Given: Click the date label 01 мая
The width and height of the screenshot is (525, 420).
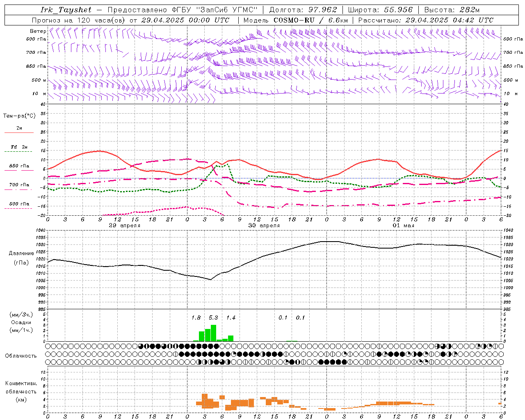Looking at the screenshot, I should click(404, 226).
